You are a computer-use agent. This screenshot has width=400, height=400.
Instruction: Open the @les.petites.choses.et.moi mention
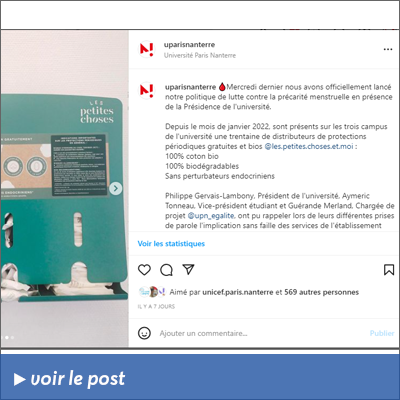309,146
